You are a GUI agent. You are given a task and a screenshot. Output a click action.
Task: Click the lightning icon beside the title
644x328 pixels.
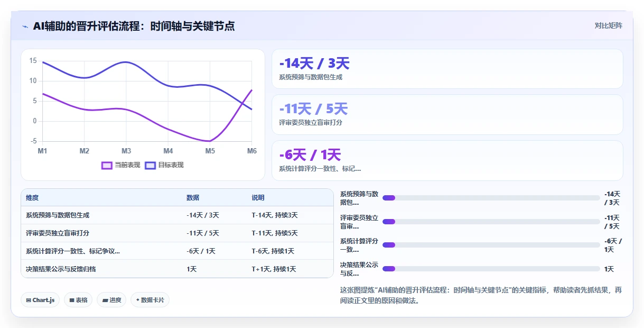coord(25,26)
